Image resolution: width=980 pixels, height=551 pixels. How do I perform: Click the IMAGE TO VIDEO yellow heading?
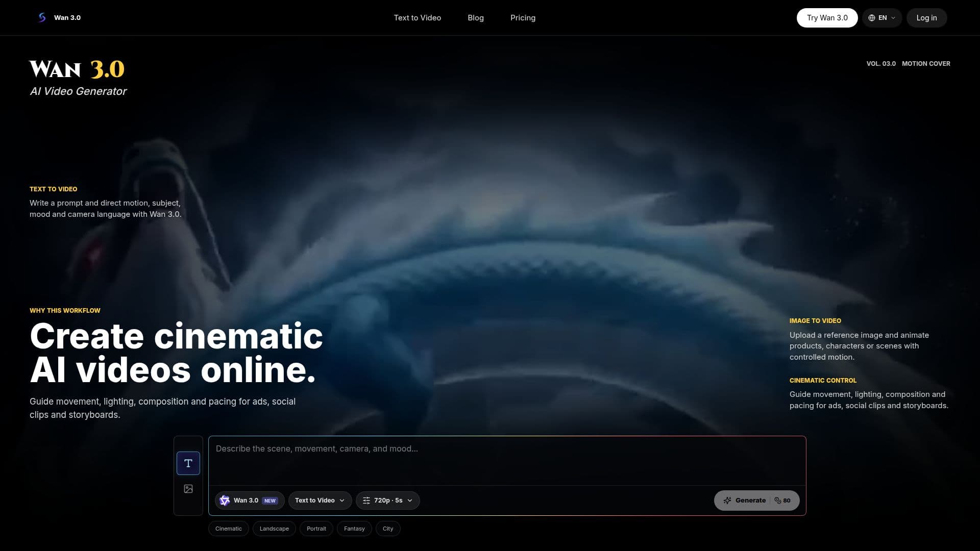pos(815,321)
